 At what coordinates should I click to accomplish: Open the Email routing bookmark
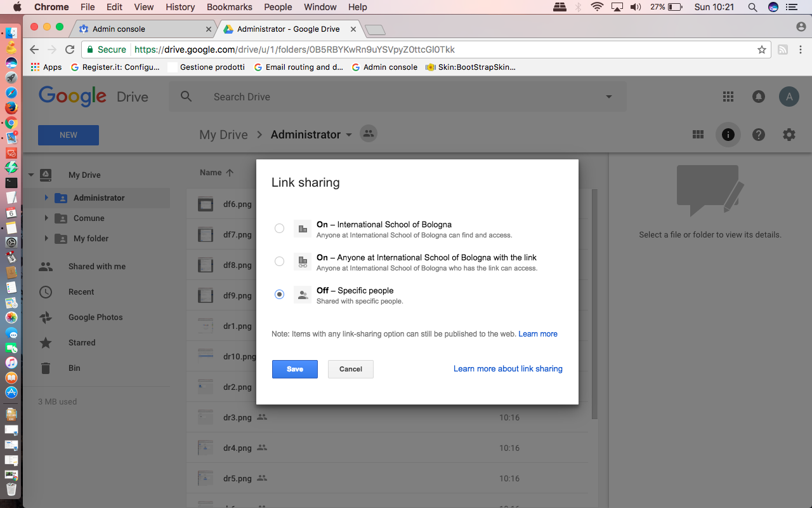coord(299,67)
